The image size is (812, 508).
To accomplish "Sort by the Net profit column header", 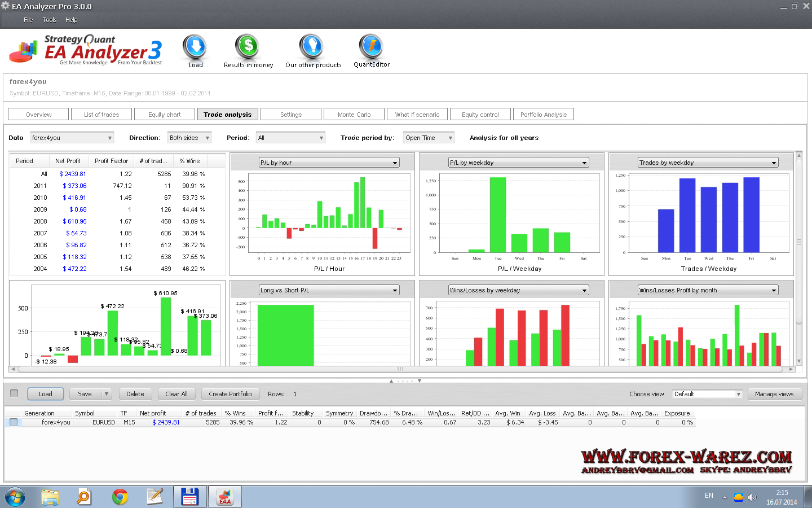I will (153, 413).
